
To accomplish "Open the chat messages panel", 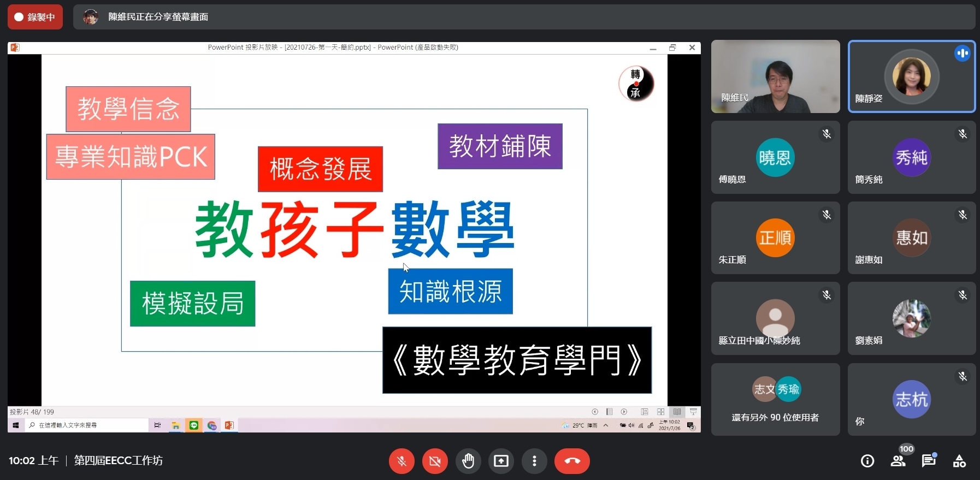I will coord(928,461).
